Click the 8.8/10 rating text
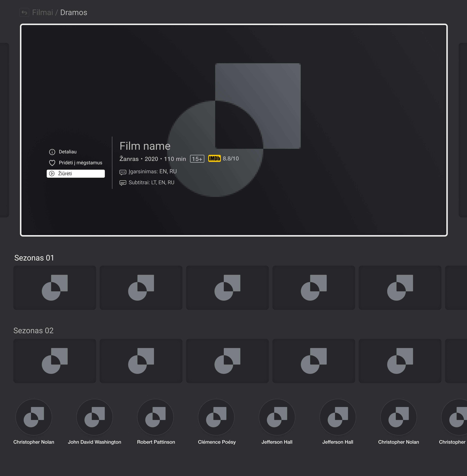The width and height of the screenshot is (467, 476). pyautogui.click(x=231, y=159)
